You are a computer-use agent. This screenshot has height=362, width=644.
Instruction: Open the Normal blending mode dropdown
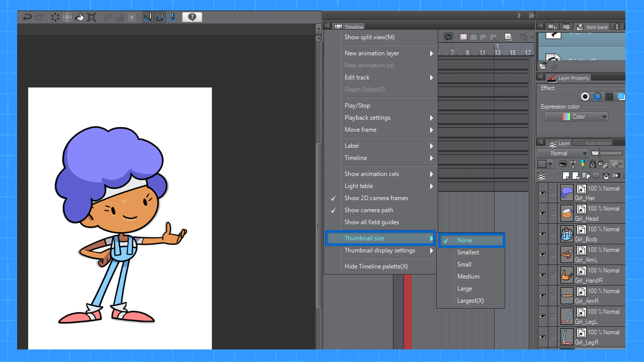click(x=562, y=153)
